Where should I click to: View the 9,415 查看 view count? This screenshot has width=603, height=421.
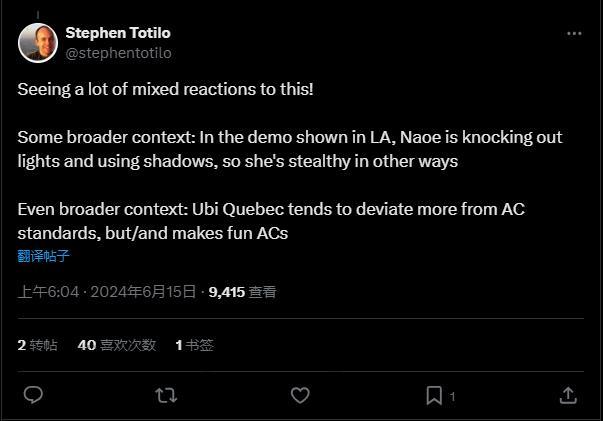tap(242, 292)
